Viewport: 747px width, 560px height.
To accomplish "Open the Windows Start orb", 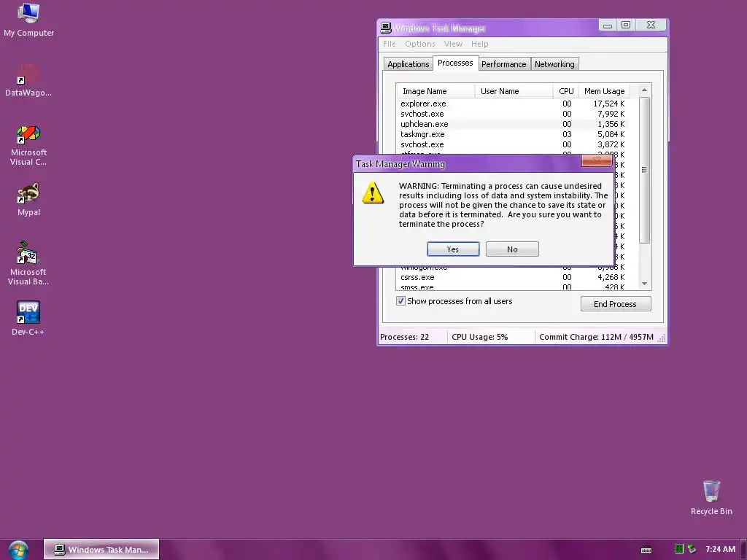I will click(18, 550).
